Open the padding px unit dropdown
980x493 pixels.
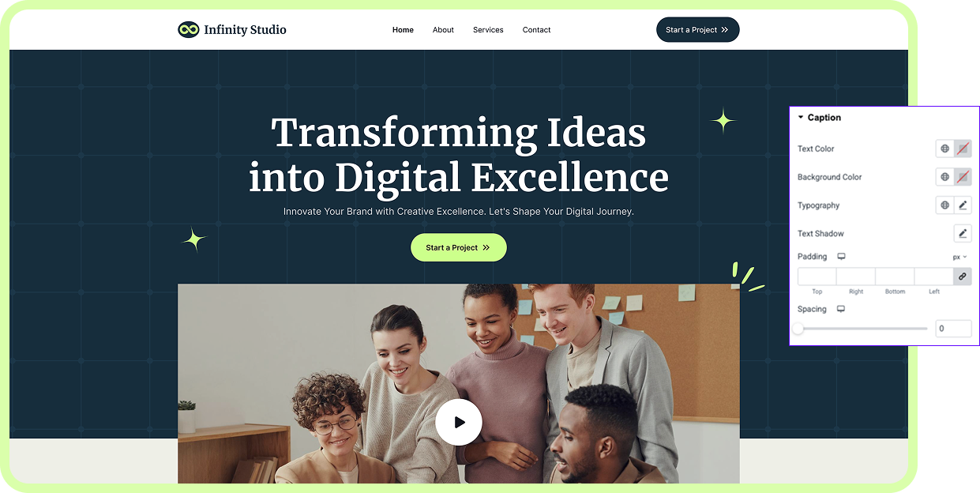[959, 257]
